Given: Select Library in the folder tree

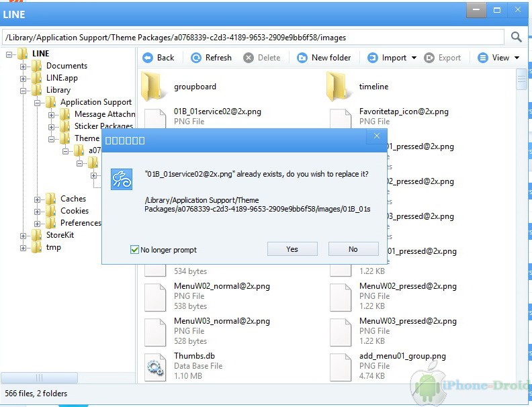Looking at the screenshot, I should (x=58, y=90).
